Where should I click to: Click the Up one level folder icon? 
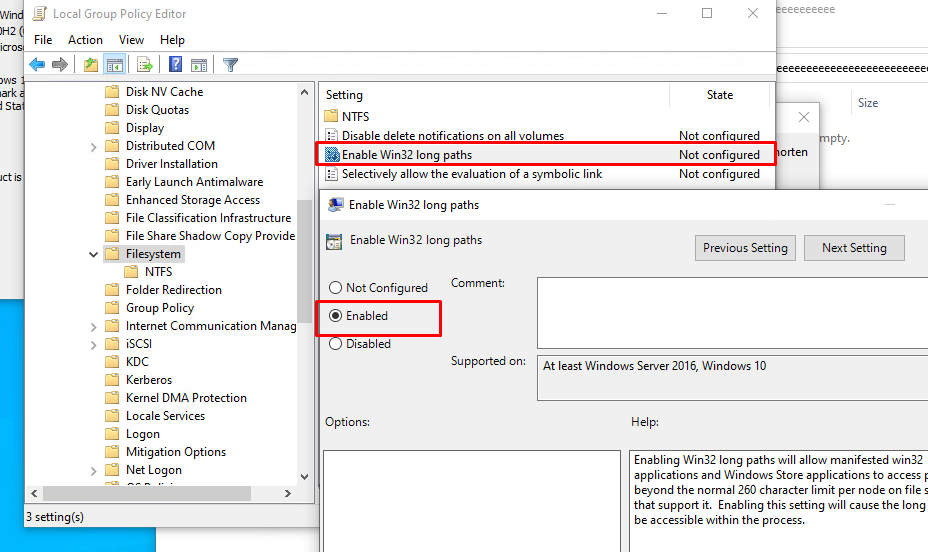pyautogui.click(x=91, y=65)
